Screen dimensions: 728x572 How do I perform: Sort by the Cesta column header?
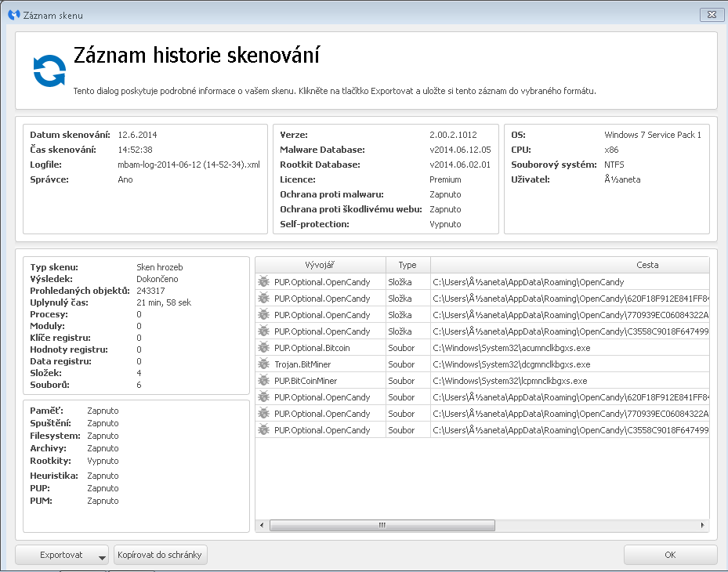(570, 265)
